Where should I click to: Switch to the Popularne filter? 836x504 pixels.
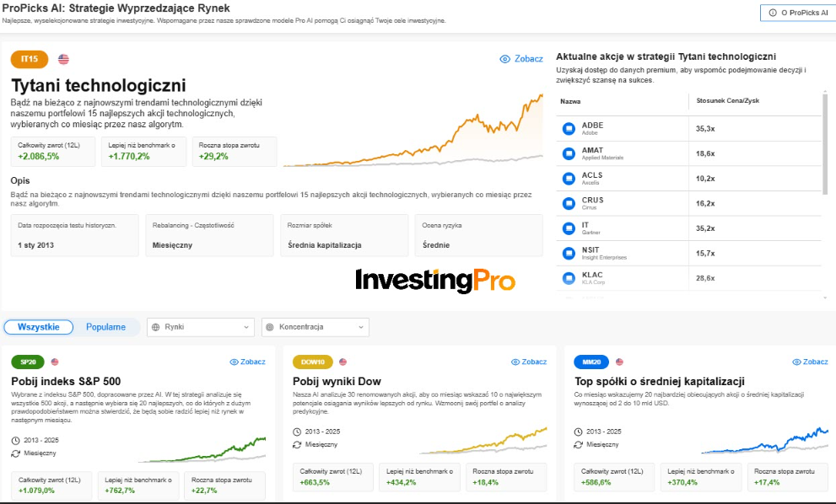point(105,327)
